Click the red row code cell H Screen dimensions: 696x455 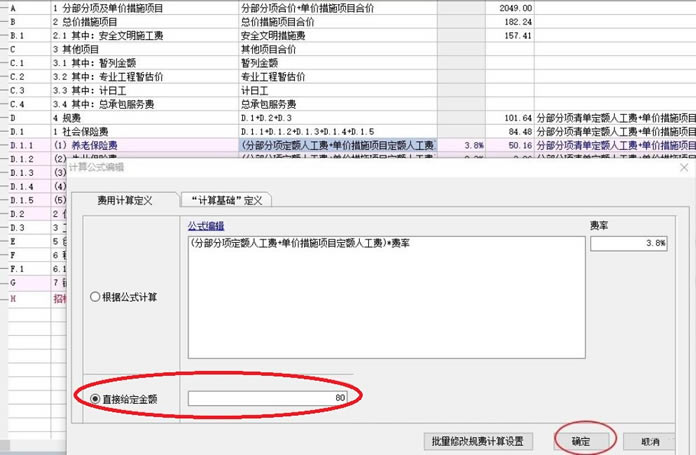pyautogui.click(x=29, y=299)
